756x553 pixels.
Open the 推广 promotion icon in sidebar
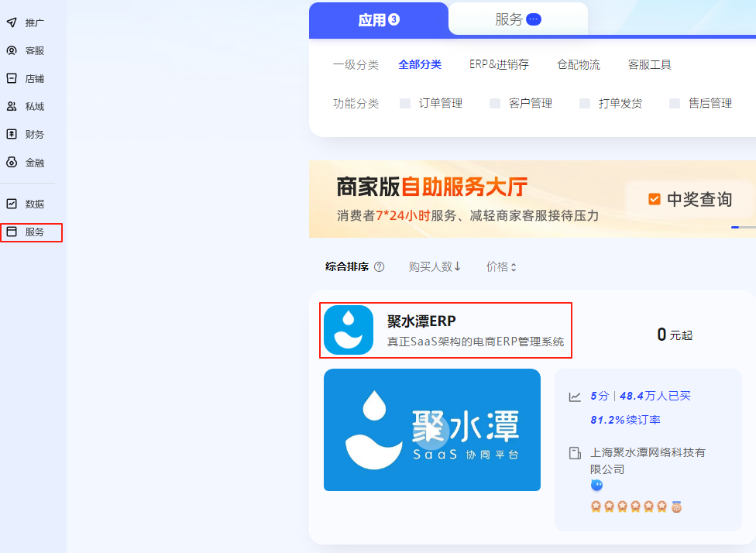[12, 22]
